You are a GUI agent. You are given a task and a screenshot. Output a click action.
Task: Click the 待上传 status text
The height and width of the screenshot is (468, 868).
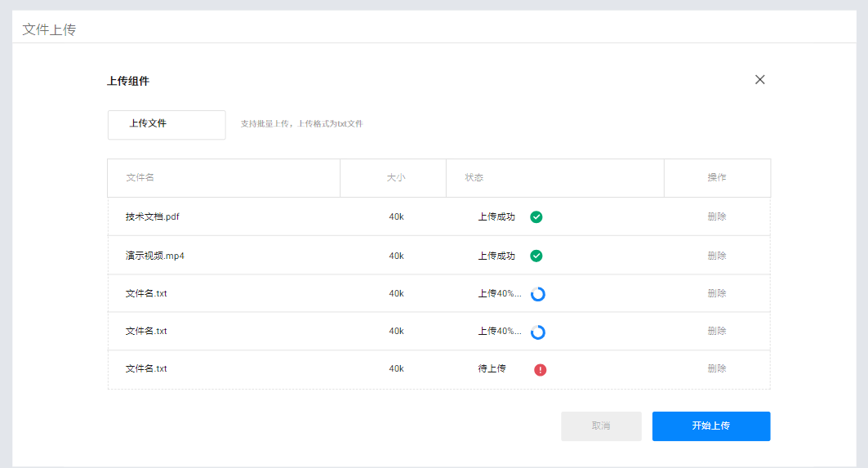(492, 368)
